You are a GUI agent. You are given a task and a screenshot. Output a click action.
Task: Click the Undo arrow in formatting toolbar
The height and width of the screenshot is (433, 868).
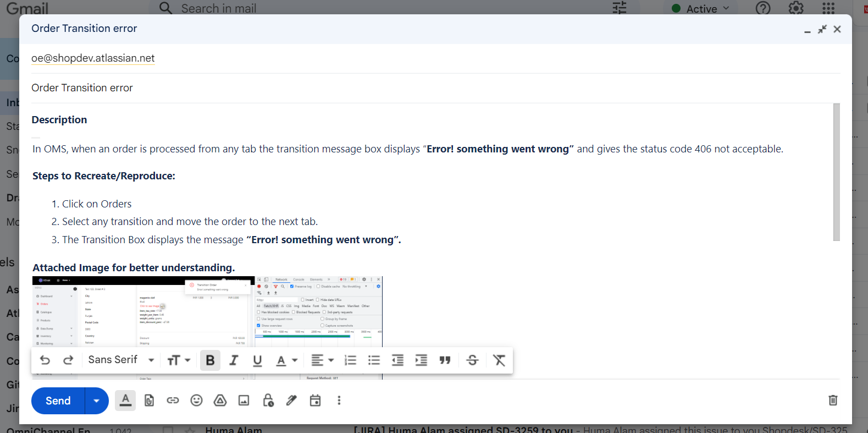pyautogui.click(x=45, y=360)
